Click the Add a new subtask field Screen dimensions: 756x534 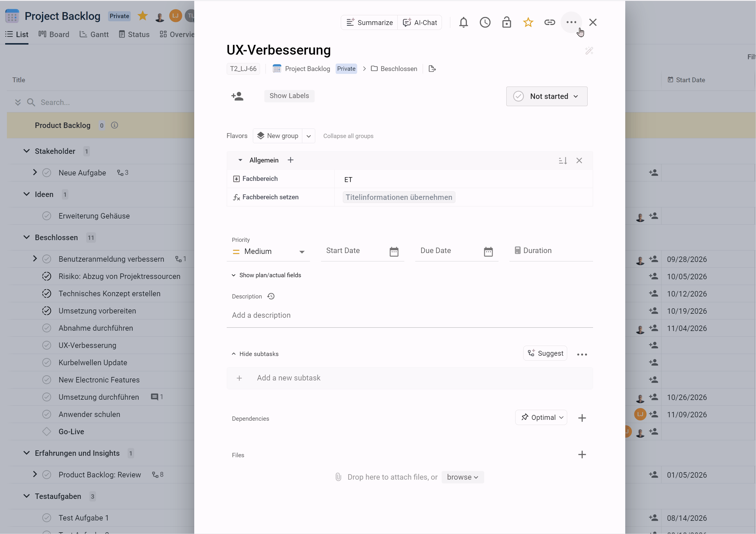coord(410,378)
